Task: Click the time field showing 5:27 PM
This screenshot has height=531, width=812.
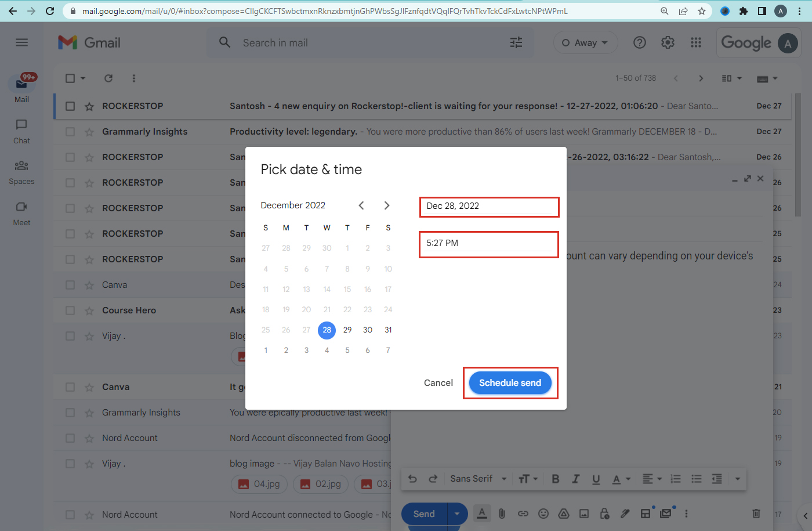Action: point(489,244)
